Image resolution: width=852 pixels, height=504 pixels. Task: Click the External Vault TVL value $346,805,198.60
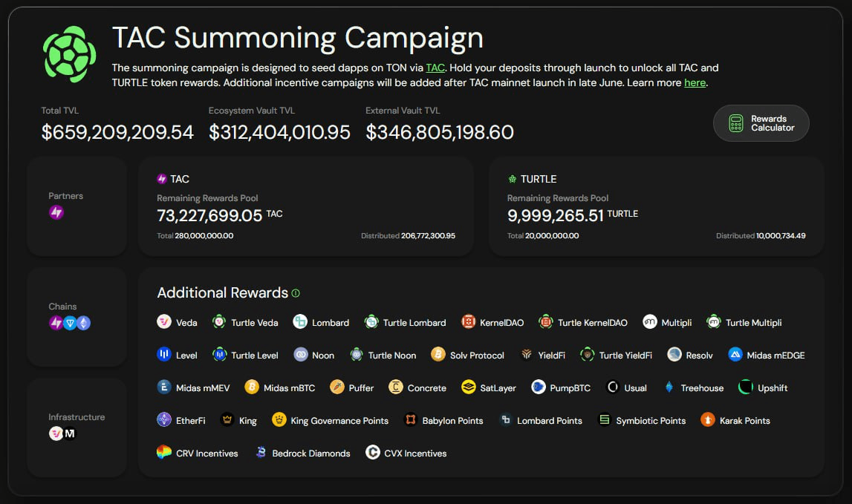coord(440,132)
